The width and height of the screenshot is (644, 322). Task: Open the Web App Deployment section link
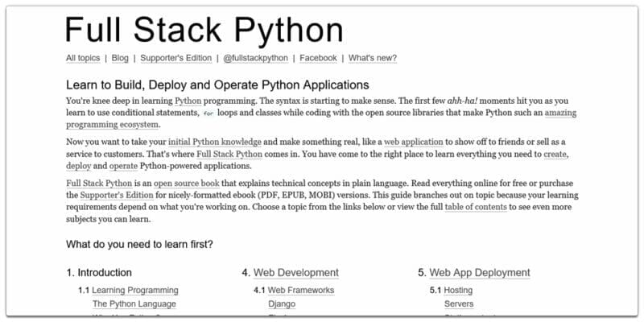click(x=480, y=273)
